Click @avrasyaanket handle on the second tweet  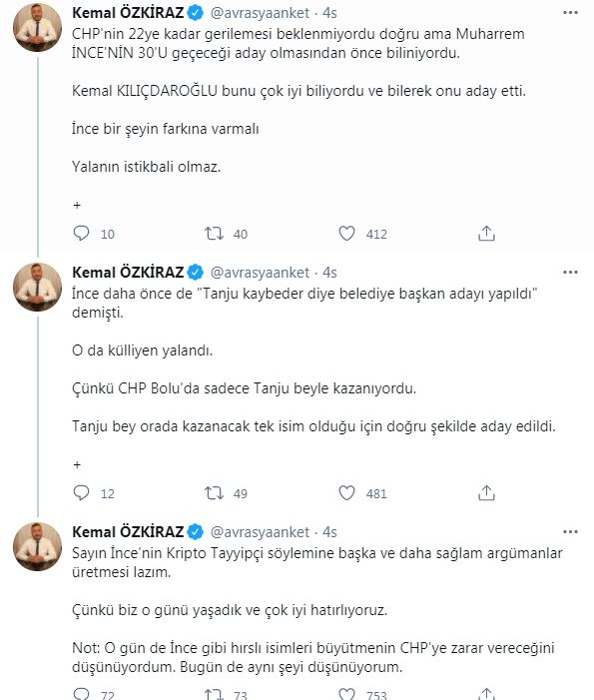tap(260, 273)
